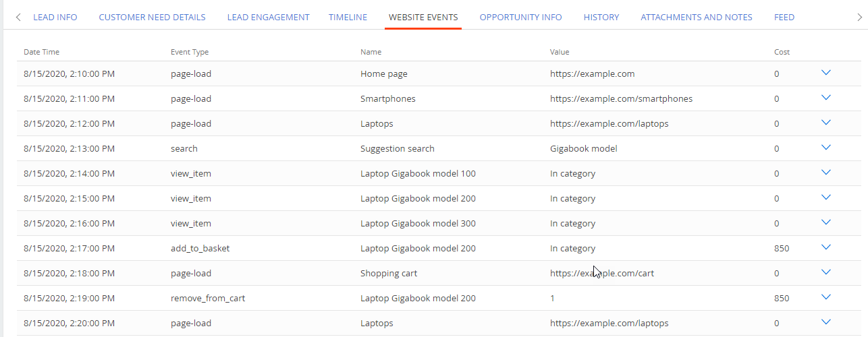The image size is (868, 337).
Task: Click the Name column header
Action: [x=371, y=52]
